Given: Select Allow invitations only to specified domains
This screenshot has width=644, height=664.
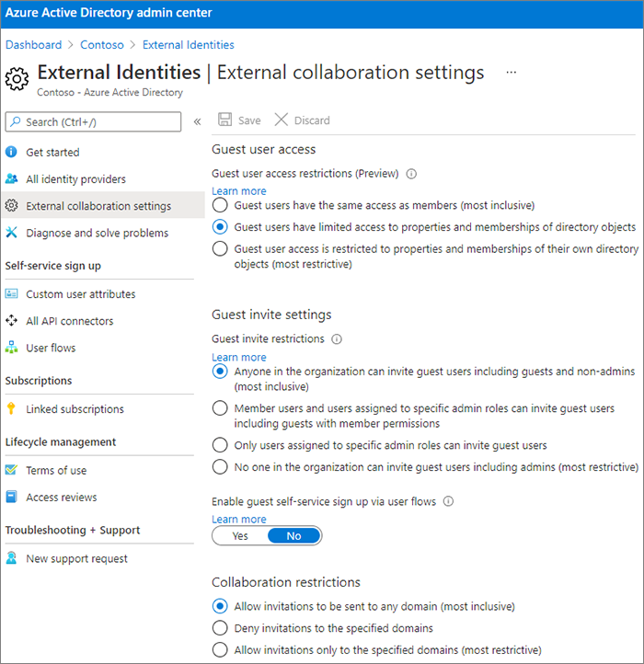Looking at the screenshot, I should click(x=220, y=649).
